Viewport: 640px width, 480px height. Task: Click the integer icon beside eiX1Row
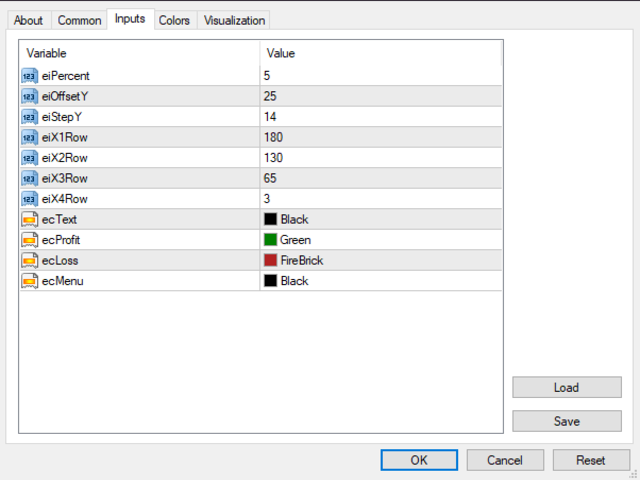click(29, 137)
